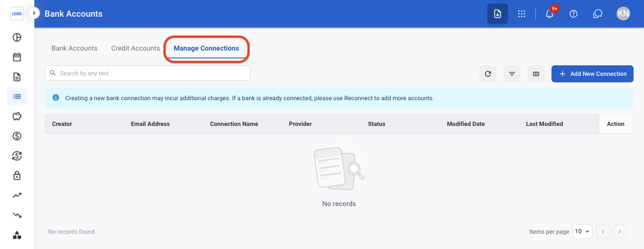Refresh the connections list
Viewport: 644px width, 249px height.
click(x=488, y=74)
